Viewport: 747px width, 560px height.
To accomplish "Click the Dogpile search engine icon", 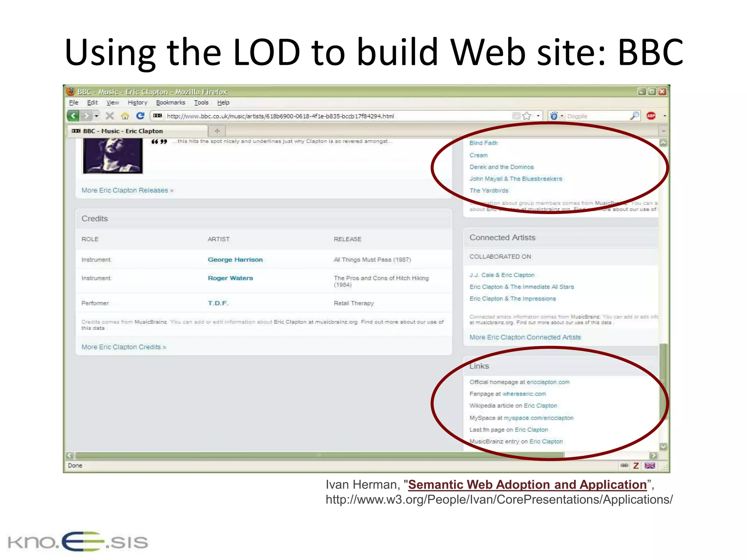I will pyautogui.click(x=554, y=116).
